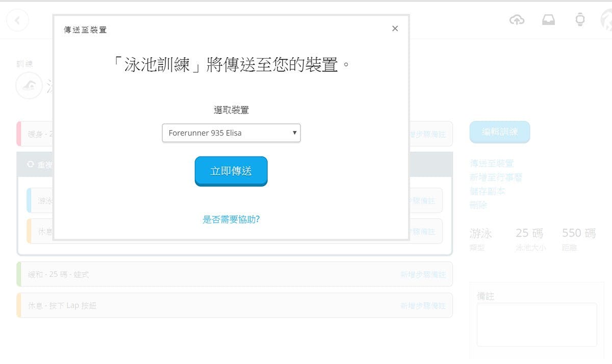This screenshot has height=364, width=612.
Task: Click the 選取裝置 label
Action: pos(231,110)
